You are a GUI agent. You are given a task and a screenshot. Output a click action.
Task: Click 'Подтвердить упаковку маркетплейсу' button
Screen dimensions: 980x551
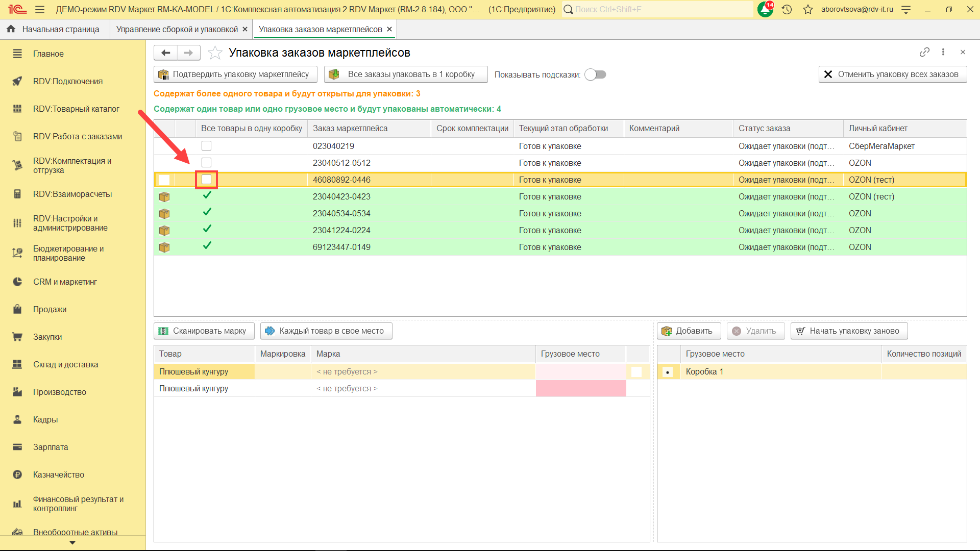tap(235, 74)
